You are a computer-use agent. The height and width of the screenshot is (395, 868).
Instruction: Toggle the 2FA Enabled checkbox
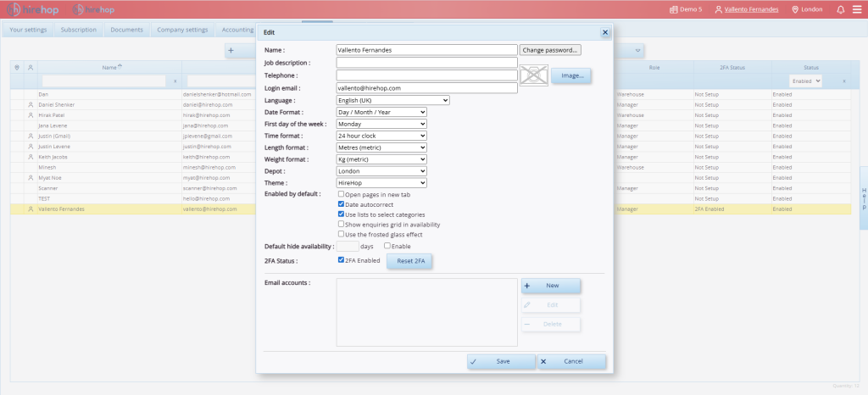(x=341, y=260)
